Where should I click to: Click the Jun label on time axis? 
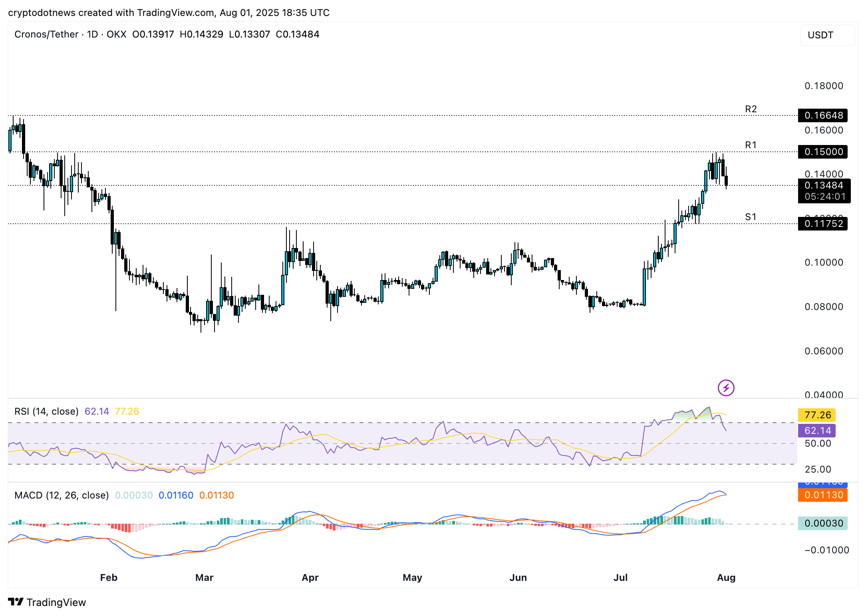pyautogui.click(x=518, y=578)
